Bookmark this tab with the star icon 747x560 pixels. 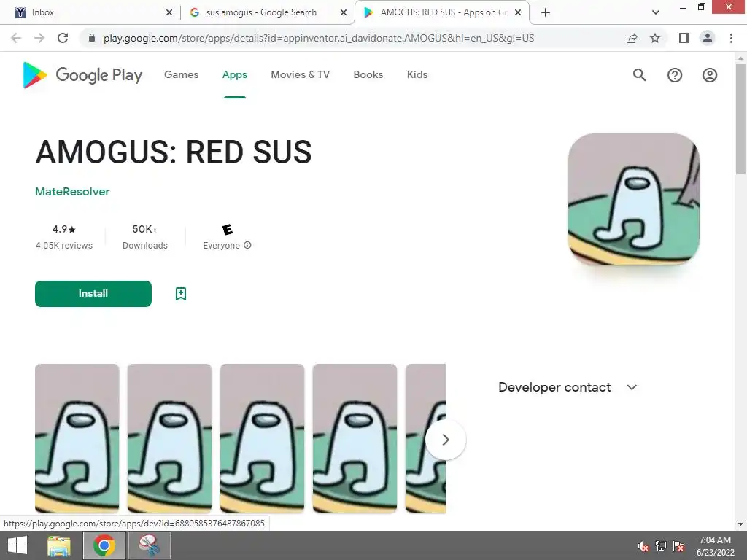(655, 38)
